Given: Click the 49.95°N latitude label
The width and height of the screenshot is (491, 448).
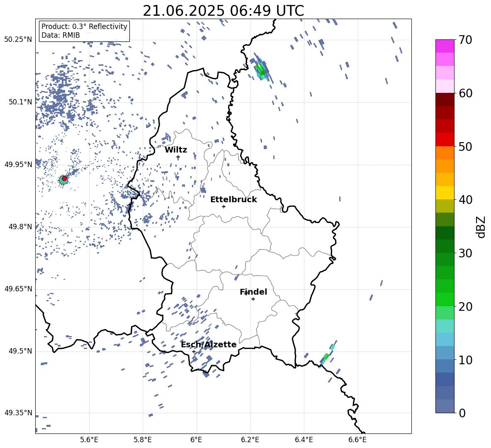Looking at the screenshot, I should tap(18, 165).
